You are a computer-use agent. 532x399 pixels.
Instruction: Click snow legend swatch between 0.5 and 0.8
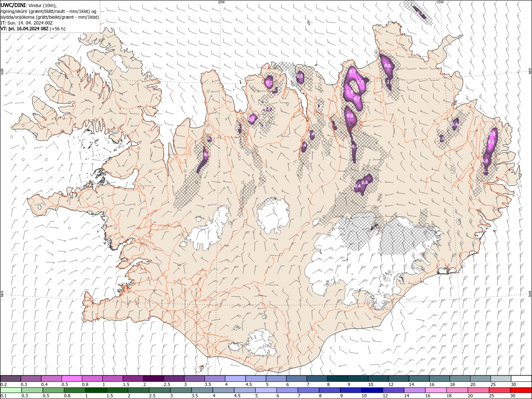coord(72,379)
